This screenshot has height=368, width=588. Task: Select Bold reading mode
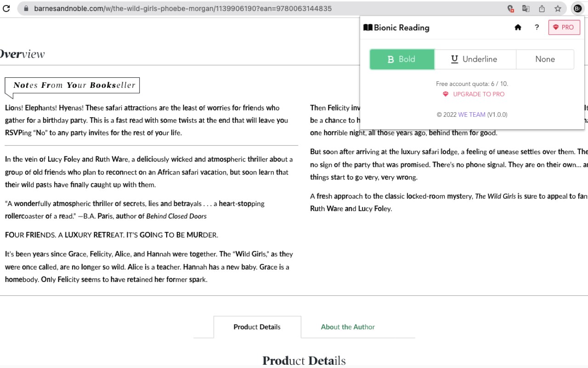pos(402,59)
